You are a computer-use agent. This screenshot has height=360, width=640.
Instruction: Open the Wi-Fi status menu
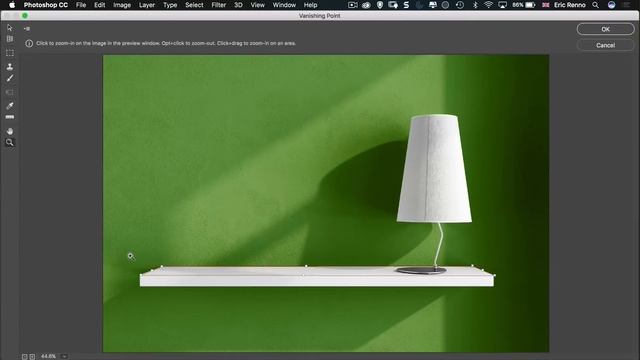point(488,5)
